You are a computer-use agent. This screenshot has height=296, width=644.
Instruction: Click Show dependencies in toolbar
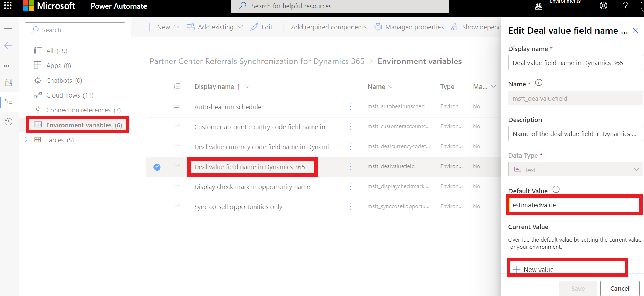point(476,27)
